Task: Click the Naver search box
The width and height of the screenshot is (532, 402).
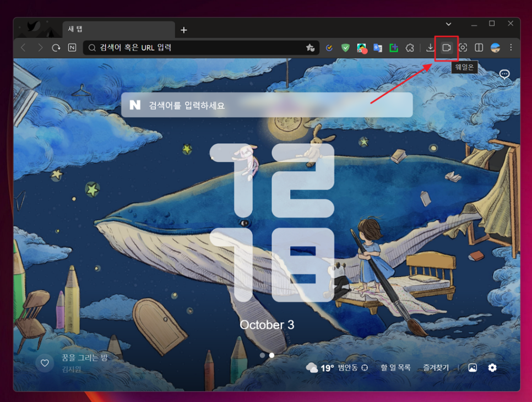Action: [267, 105]
